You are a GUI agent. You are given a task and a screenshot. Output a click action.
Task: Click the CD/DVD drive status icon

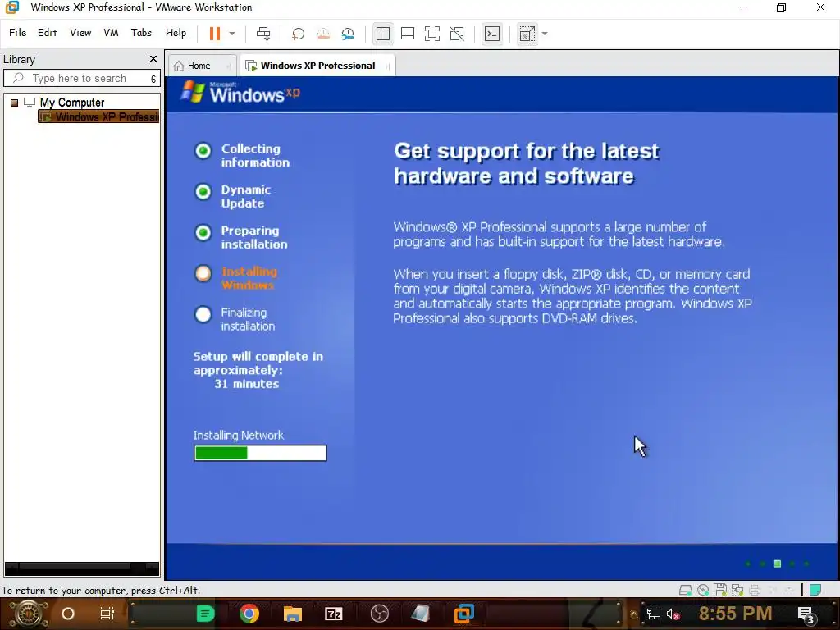(703, 591)
